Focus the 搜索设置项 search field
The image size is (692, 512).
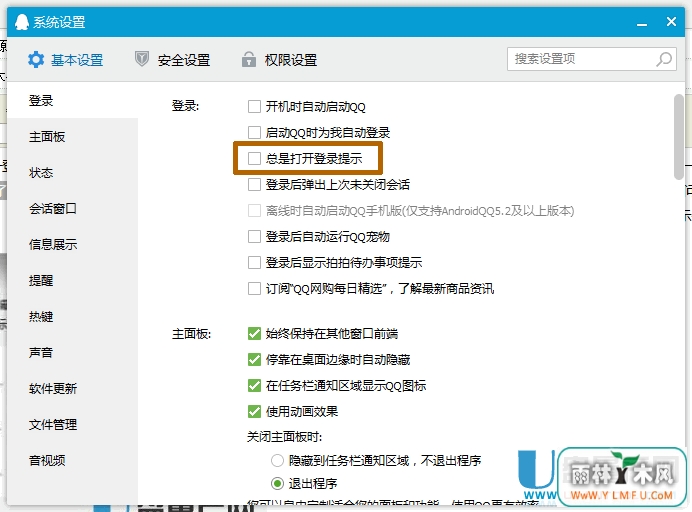tap(592, 59)
